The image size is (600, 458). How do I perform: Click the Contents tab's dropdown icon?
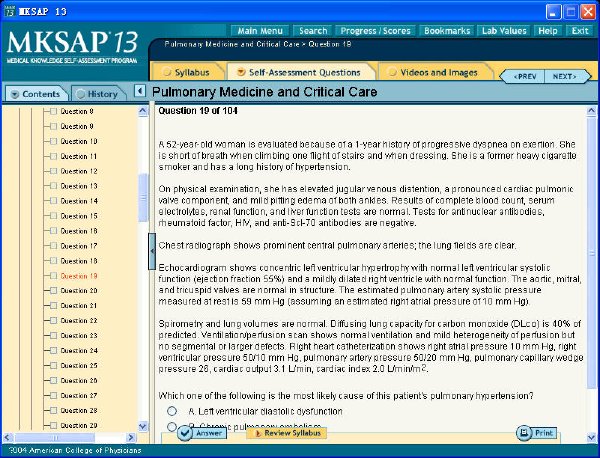pos(15,94)
